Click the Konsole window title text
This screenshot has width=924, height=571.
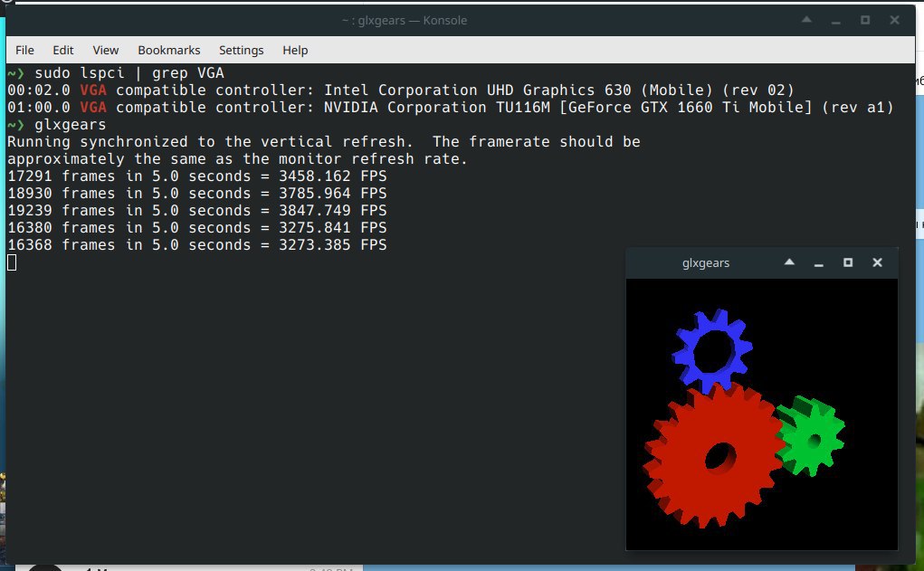pos(405,20)
